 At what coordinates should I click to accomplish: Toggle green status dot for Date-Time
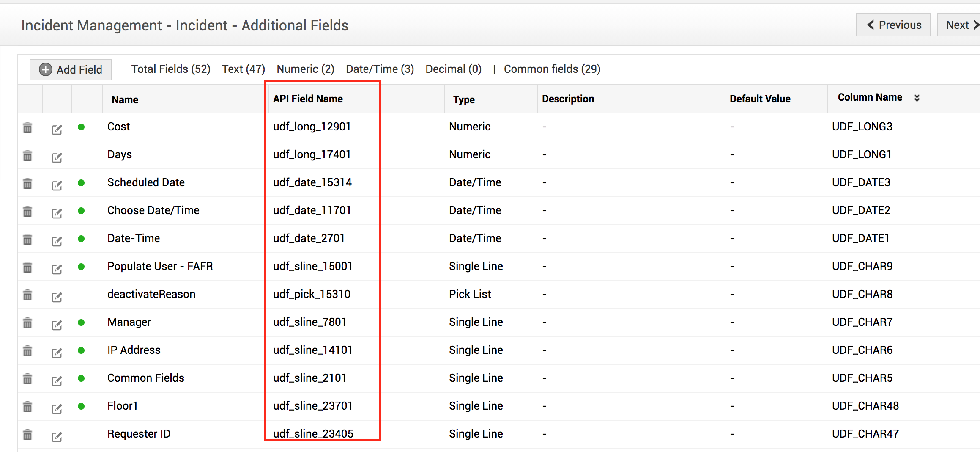(x=81, y=238)
